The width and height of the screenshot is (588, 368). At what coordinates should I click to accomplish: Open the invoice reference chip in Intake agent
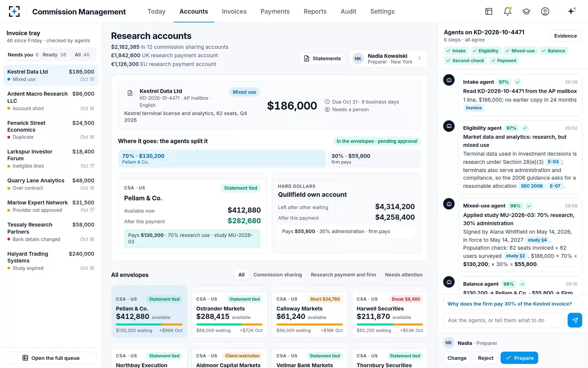[x=474, y=108]
